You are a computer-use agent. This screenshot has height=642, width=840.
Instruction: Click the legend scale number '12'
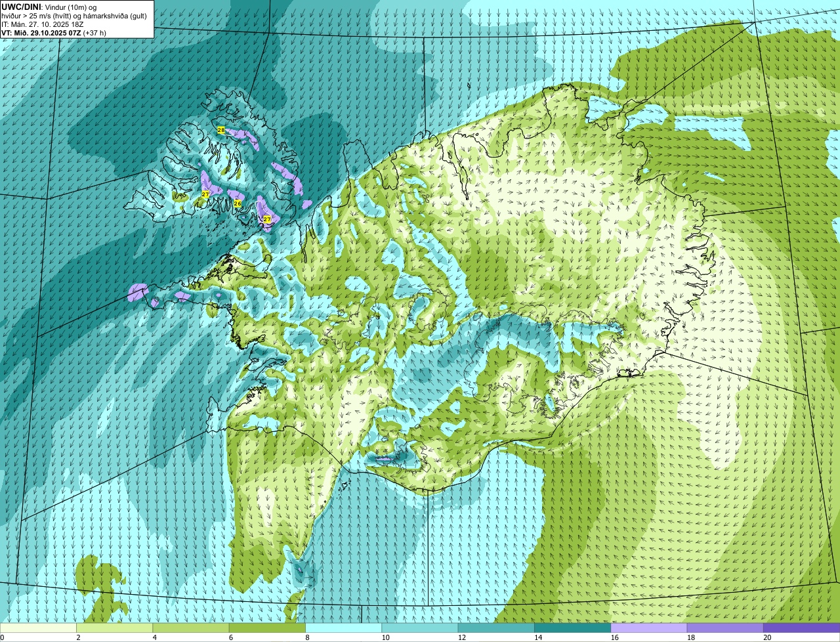tap(461, 637)
